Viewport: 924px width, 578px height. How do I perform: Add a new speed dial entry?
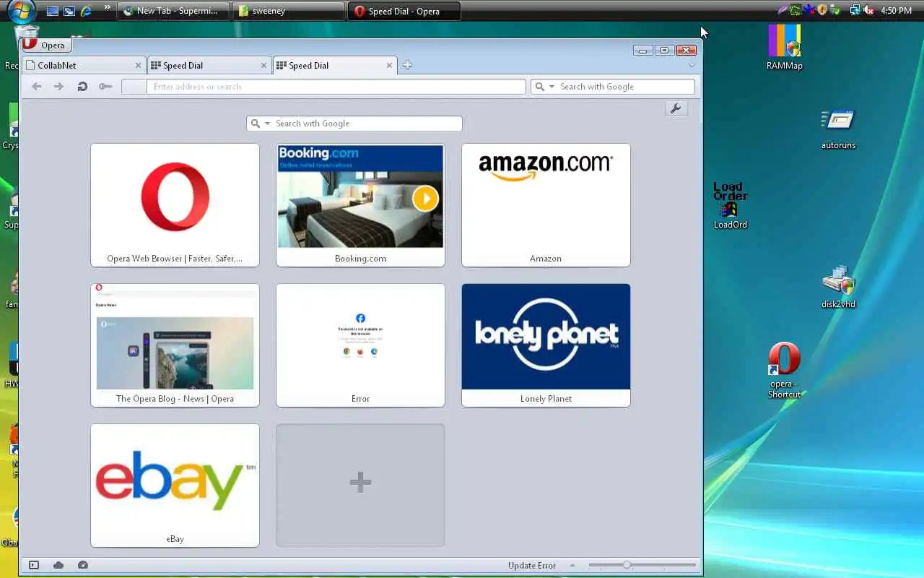(x=360, y=486)
